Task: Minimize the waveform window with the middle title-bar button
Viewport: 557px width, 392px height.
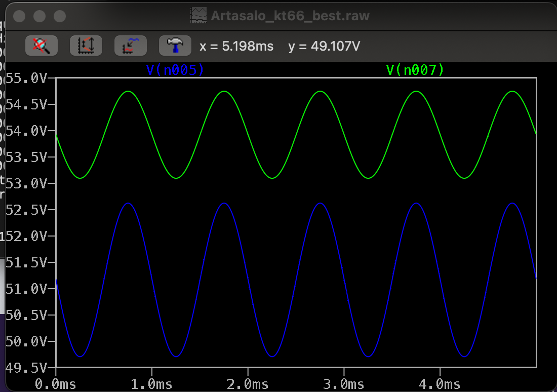Action: 39,16
